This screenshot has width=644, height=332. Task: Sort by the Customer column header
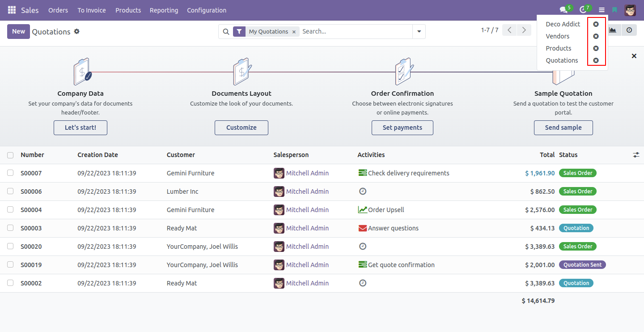point(181,155)
